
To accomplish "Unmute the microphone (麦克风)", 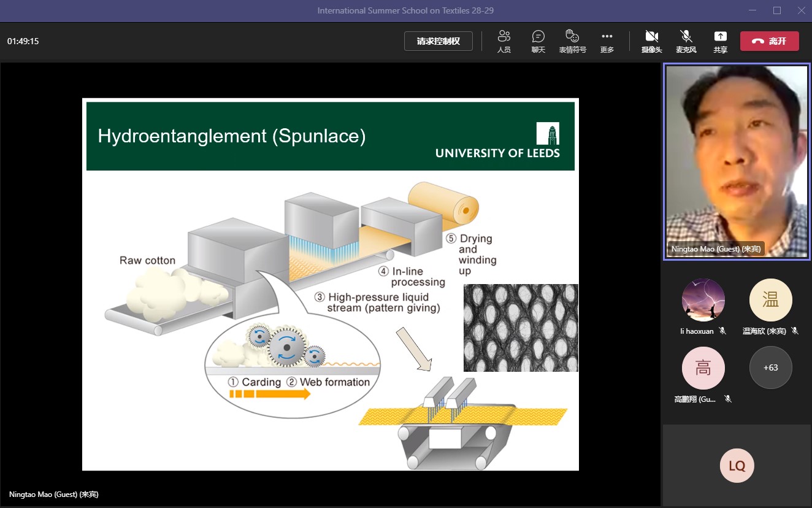I will point(686,41).
